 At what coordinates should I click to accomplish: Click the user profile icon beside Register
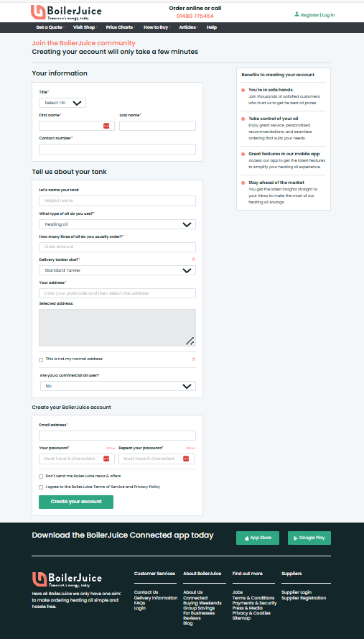(297, 14)
